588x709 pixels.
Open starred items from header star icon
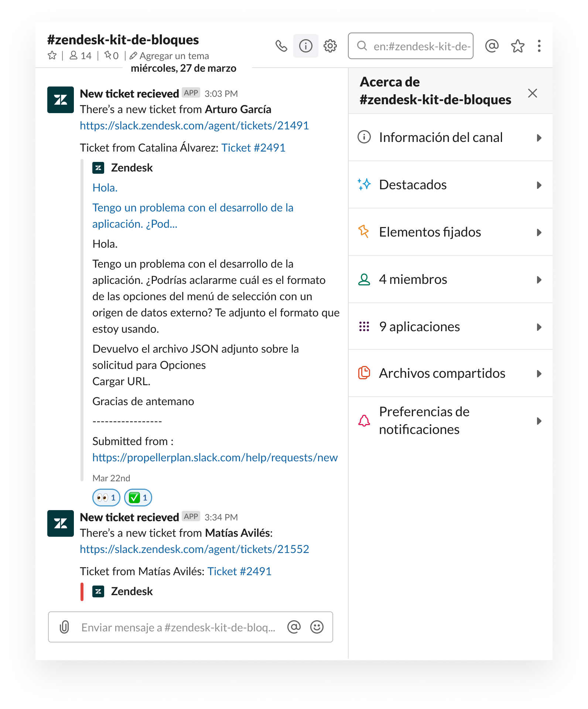517,46
